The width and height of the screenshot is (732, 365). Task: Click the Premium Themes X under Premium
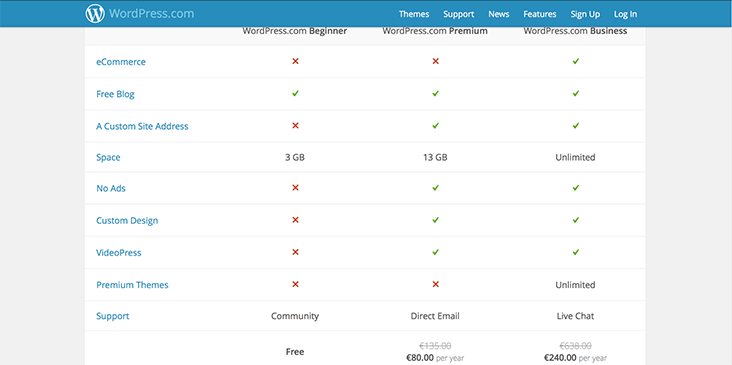[436, 284]
